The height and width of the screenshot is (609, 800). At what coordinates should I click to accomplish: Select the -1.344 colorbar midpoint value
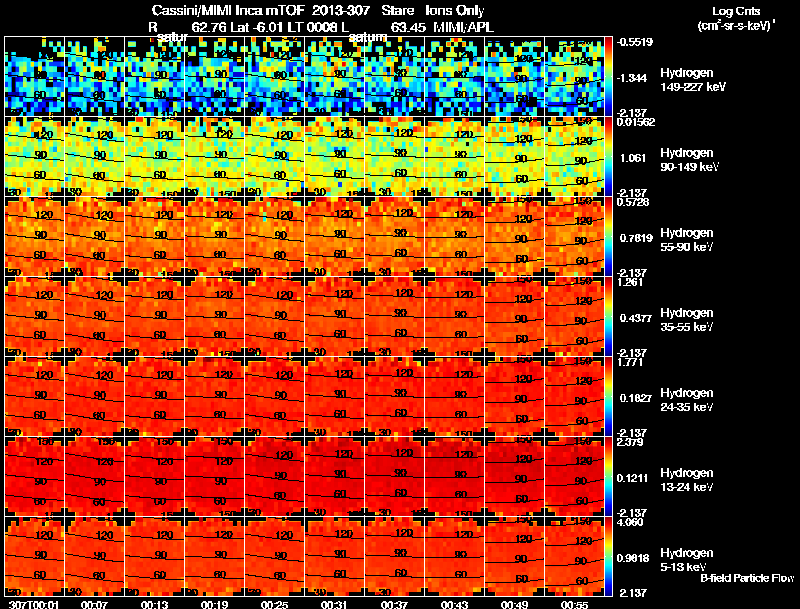632,78
